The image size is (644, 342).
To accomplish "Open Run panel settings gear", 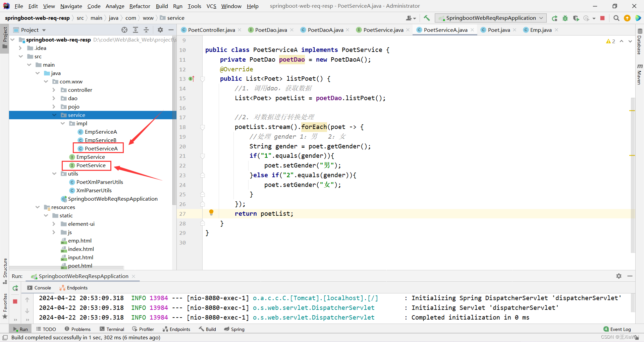I will pyautogui.click(x=619, y=276).
